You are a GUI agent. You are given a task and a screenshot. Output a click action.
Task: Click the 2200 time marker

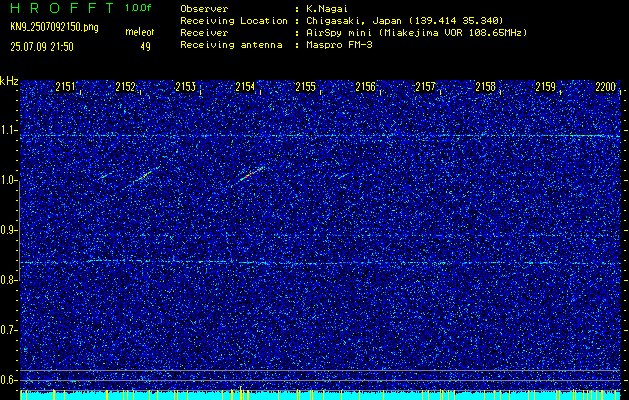606,87
